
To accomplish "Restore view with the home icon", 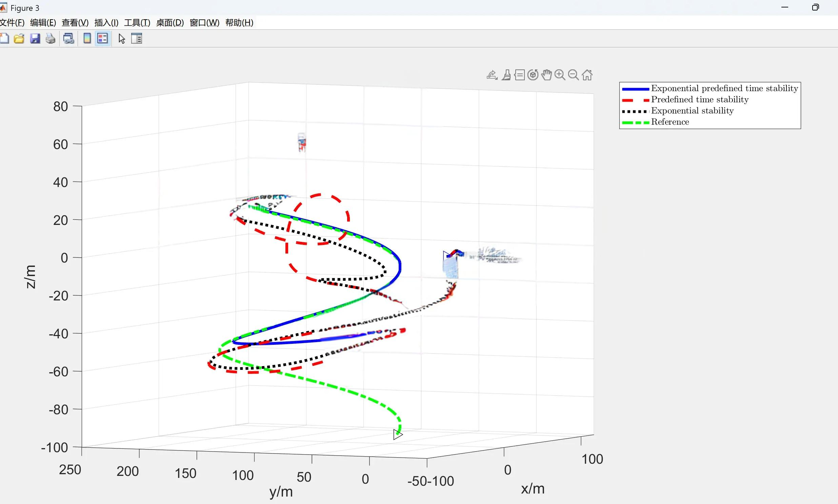I will point(587,75).
